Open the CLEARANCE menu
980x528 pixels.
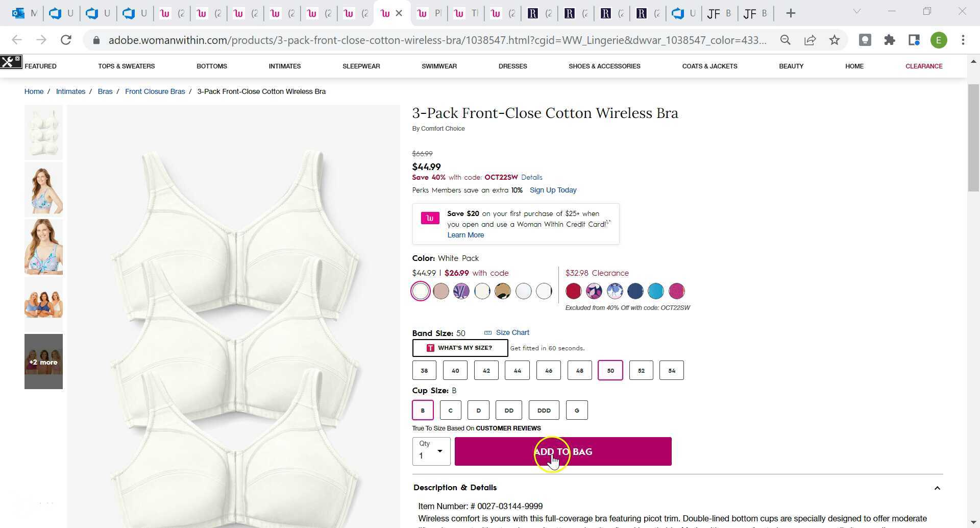924,66
